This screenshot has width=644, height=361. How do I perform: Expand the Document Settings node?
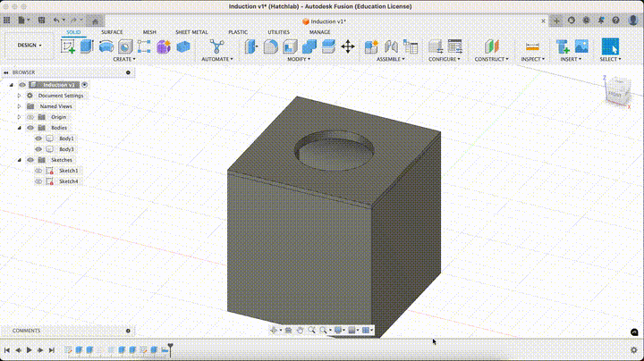19,96
